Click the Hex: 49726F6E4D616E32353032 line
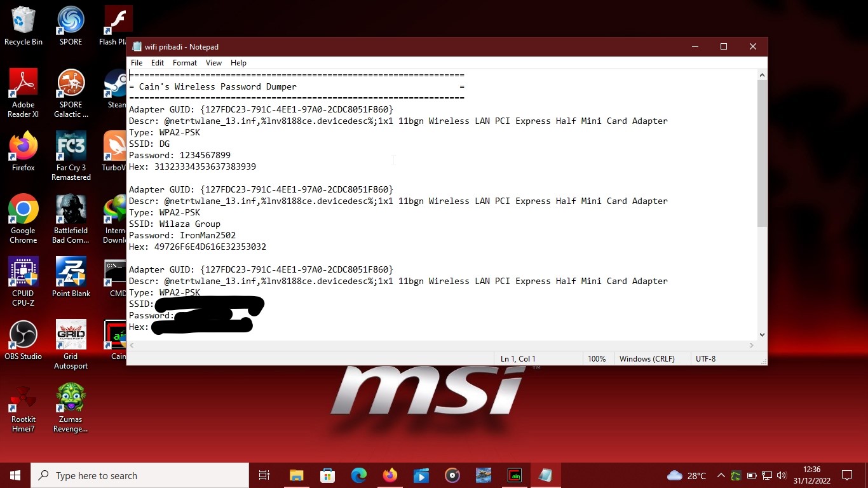Screen dimensions: 868x488 coord(198,247)
